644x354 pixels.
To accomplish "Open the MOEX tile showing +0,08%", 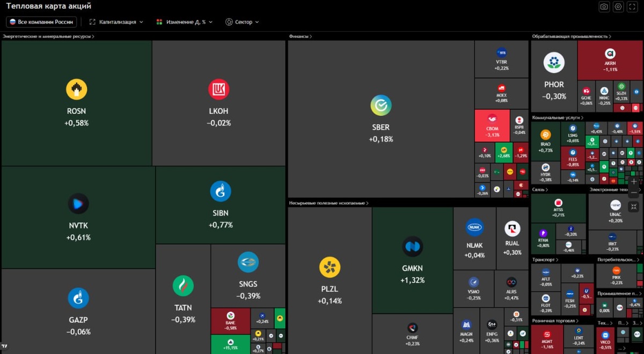I will pyautogui.click(x=502, y=94).
